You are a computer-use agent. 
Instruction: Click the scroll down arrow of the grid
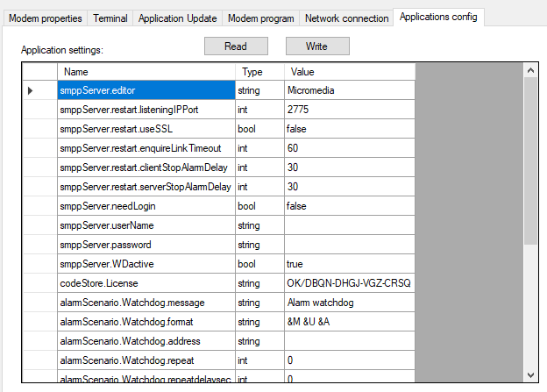click(530, 375)
